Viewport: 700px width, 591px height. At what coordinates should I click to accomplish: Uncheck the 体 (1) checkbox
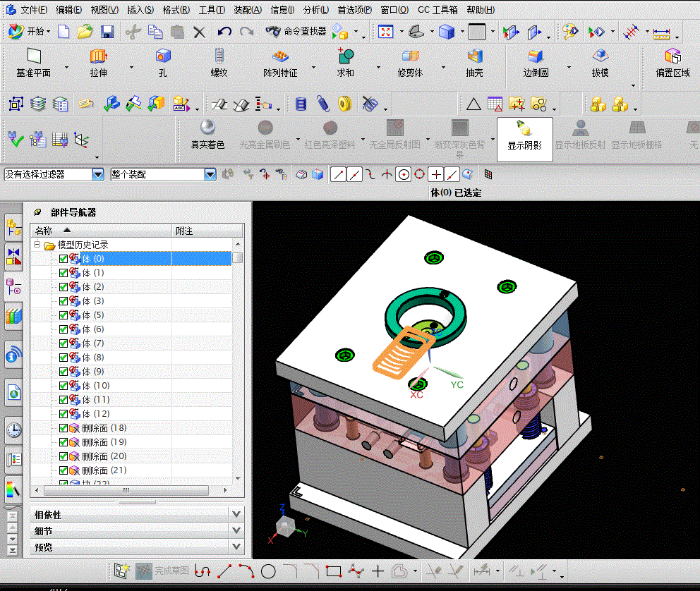coord(64,273)
